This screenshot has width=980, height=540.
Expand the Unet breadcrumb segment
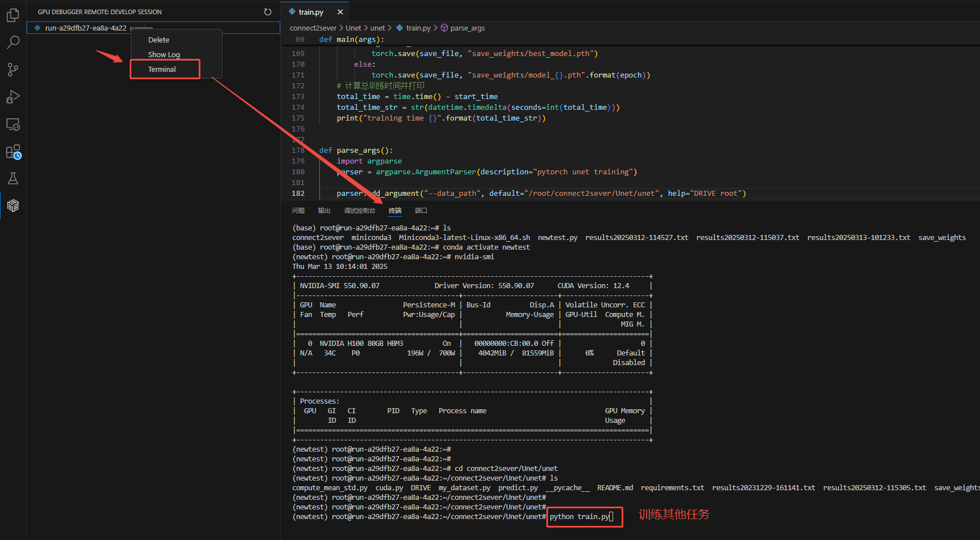click(353, 28)
